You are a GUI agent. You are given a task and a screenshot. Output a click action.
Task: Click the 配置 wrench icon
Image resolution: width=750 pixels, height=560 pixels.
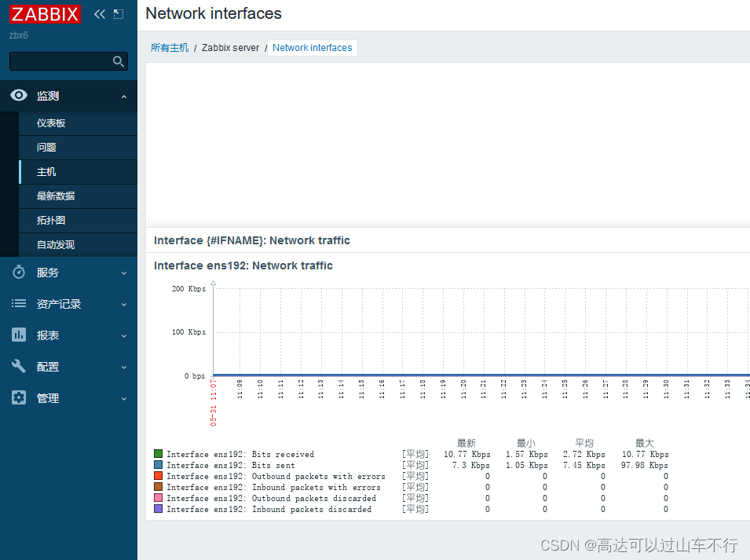click(x=18, y=367)
